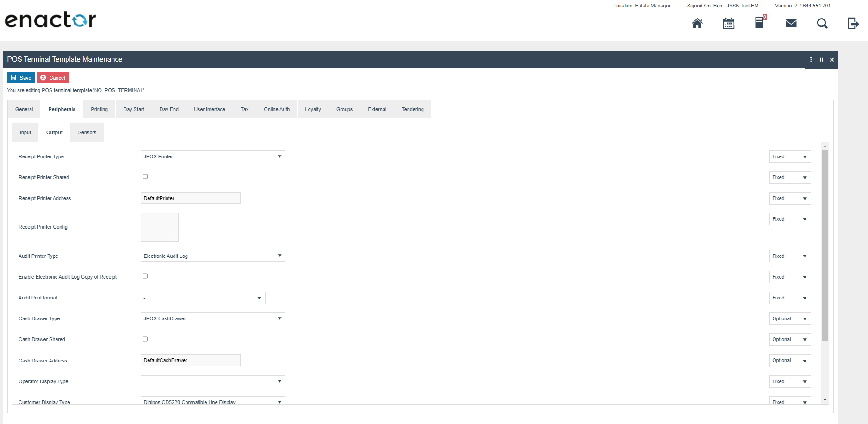Open the notifications list icon with badge
The height and width of the screenshot is (424, 868).
(x=760, y=22)
